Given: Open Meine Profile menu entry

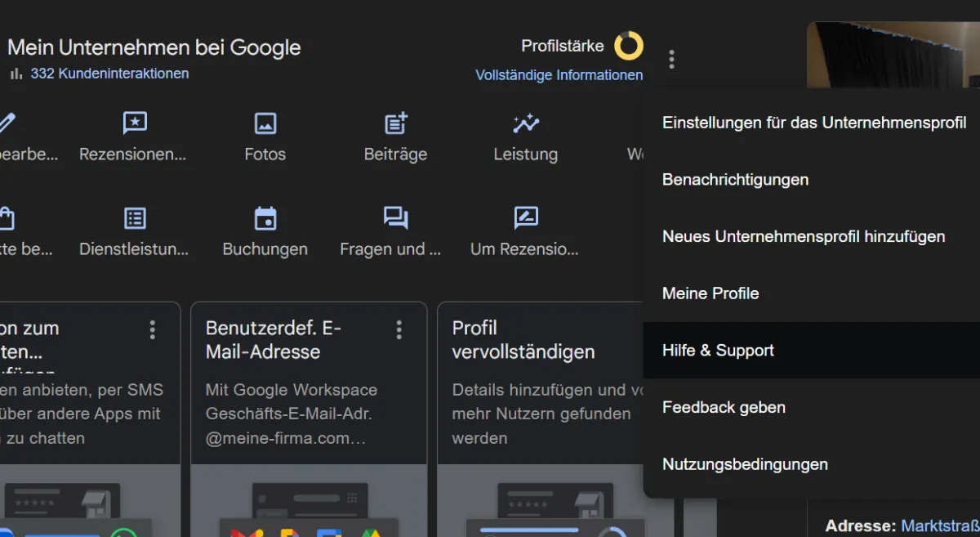Looking at the screenshot, I should pos(812,293).
